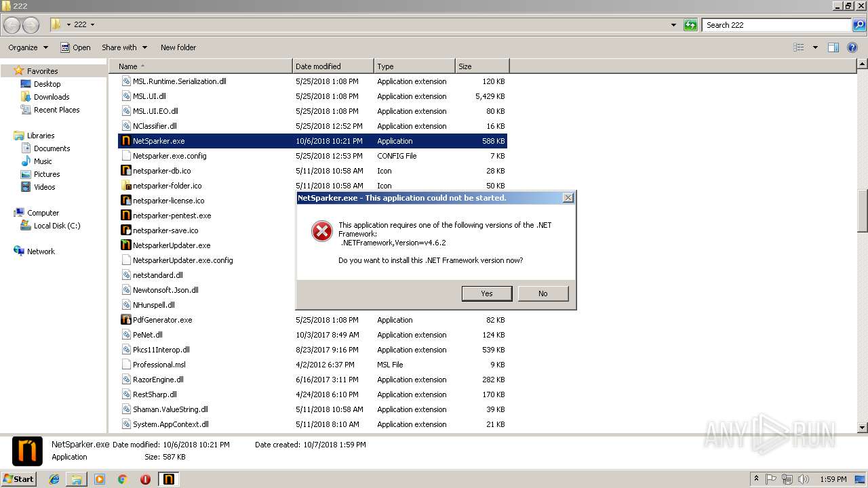Close the NetSparker.exe error dialog

(568, 198)
